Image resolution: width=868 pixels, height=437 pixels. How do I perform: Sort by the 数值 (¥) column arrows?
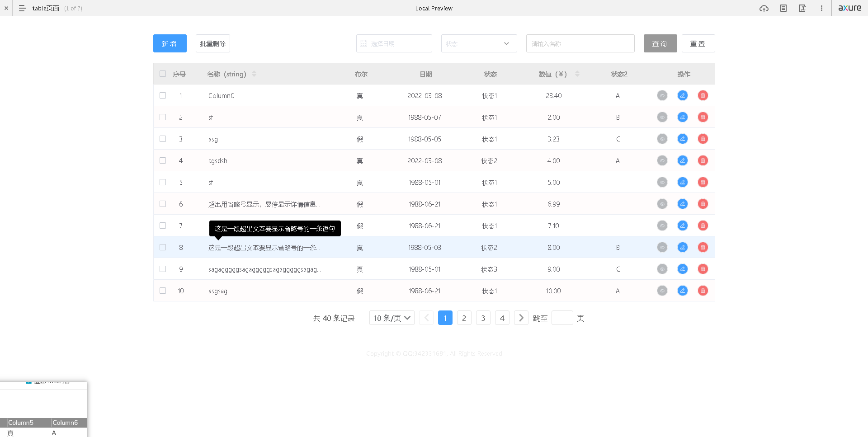point(577,74)
